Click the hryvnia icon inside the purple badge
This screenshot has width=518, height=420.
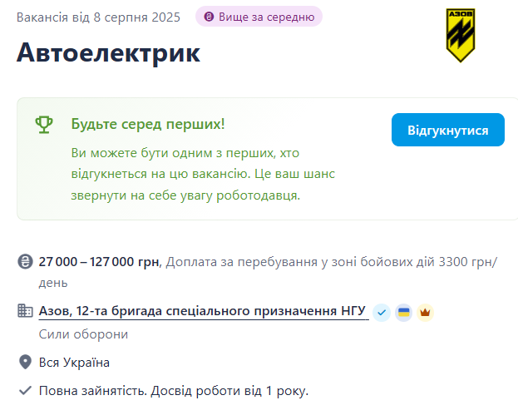(x=209, y=17)
